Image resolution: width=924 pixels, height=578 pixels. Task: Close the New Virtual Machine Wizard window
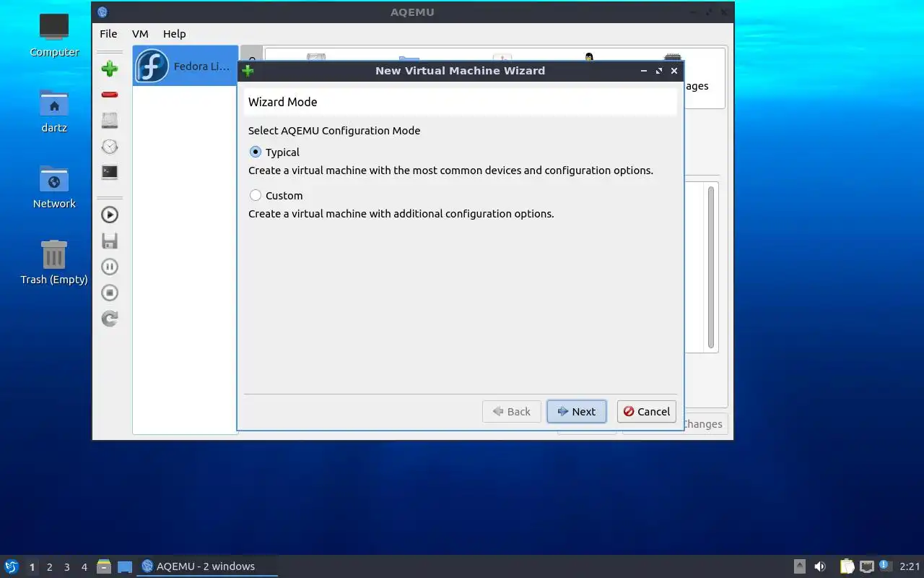(674, 71)
